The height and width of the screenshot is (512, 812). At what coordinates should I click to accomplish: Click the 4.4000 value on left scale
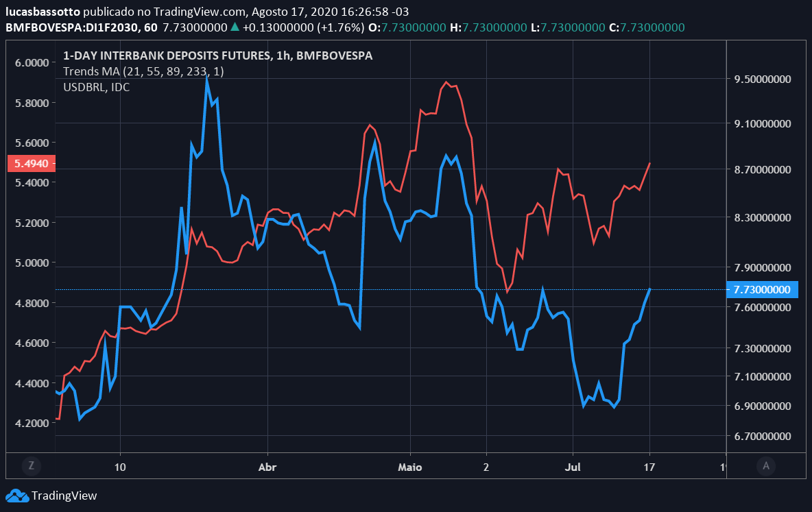(32, 383)
